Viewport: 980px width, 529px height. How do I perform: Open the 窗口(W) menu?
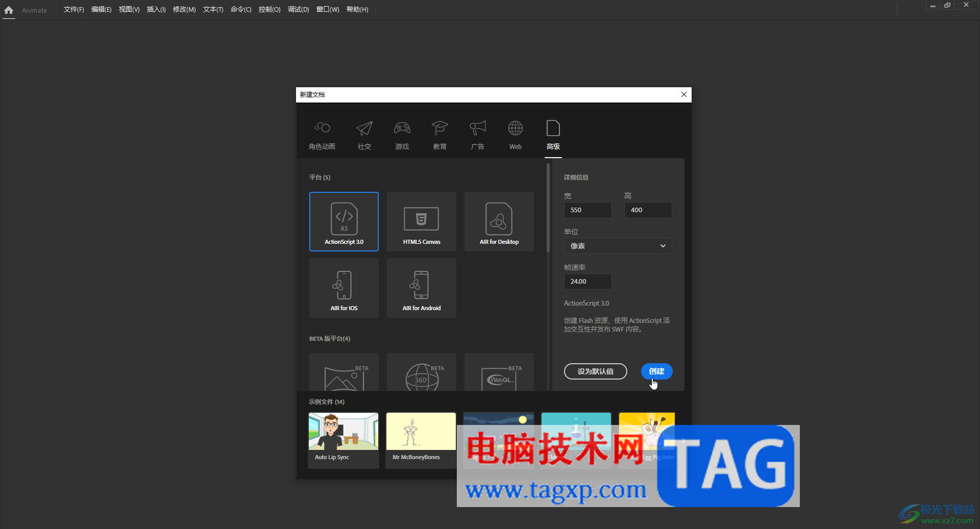click(x=328, y=10)
